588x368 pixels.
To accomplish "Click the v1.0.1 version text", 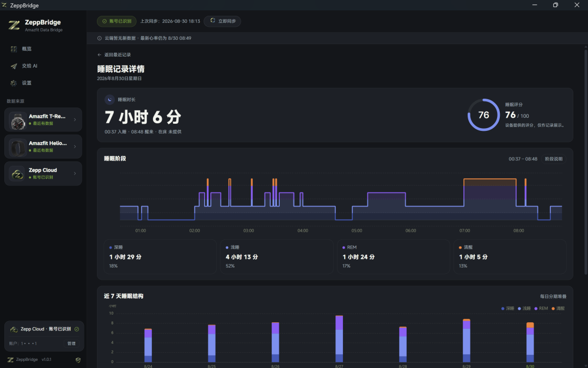I will [46, 360].
